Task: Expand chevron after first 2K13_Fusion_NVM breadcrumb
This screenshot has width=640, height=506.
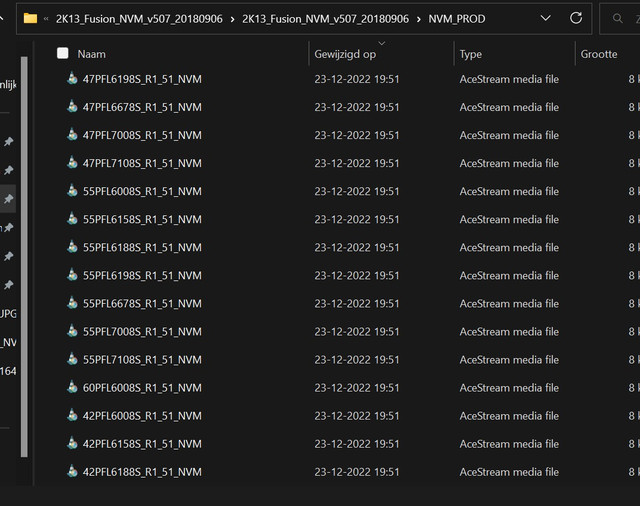Action: point(232,19)
